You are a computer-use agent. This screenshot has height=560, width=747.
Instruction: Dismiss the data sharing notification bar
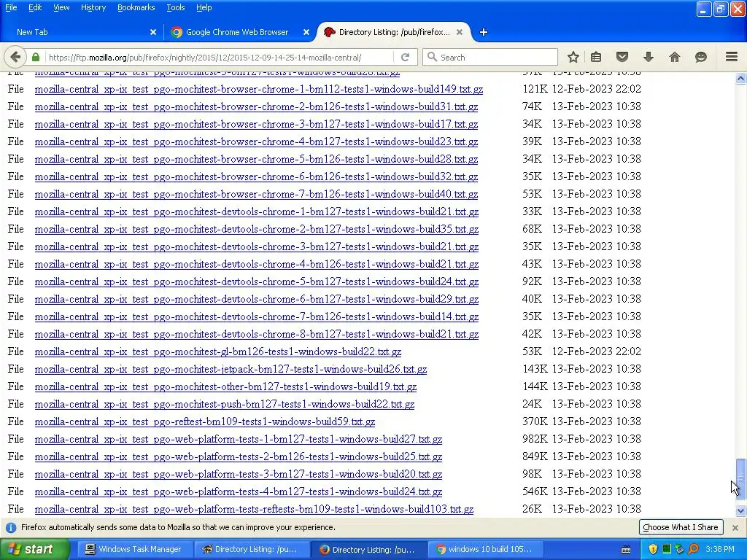(735, 528)
